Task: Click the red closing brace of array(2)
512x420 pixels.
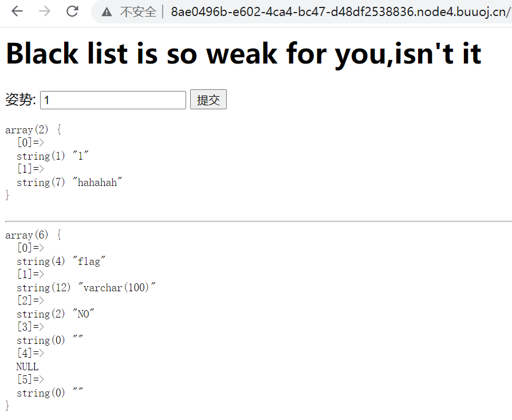Action: coord(7,196)
